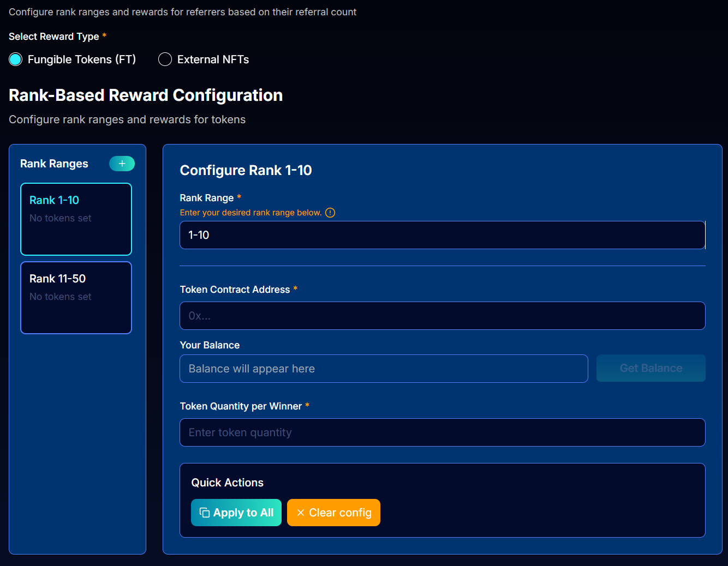Select the Fungible Tokens (FT) radio option
728x566 pixels.
16,59
